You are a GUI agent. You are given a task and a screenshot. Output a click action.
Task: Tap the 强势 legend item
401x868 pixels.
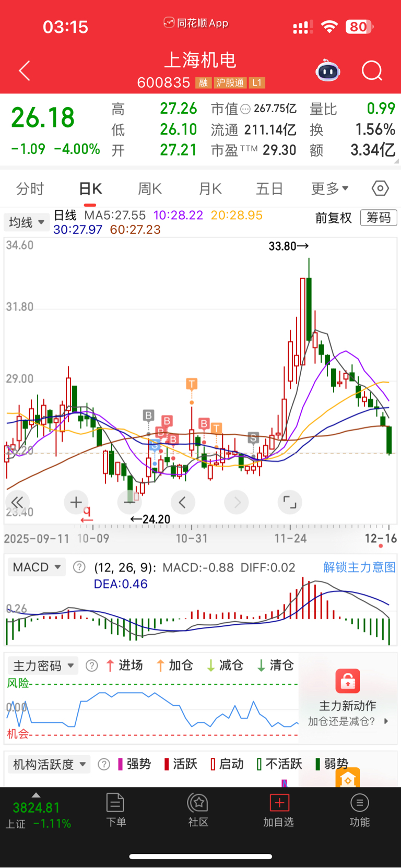[x=134, y=764]
